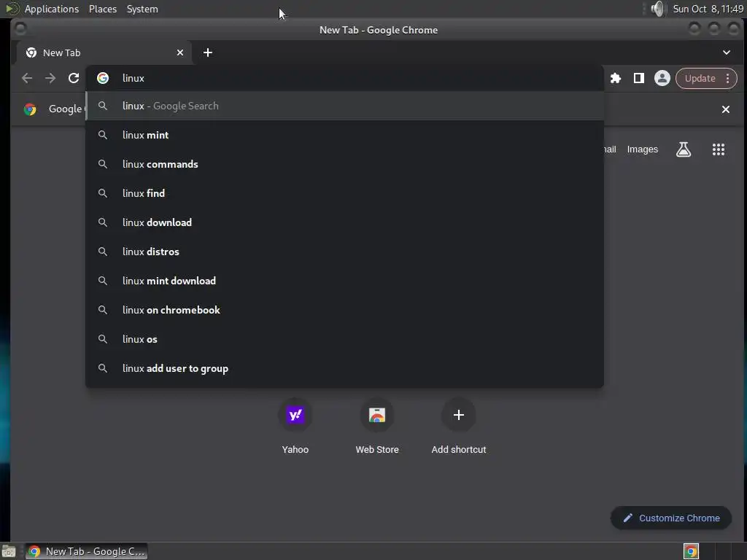This screenshot has height=560, width=747.
Task: Select New Tab - Google Chrome taskbar entry
Action: [86, 551]
